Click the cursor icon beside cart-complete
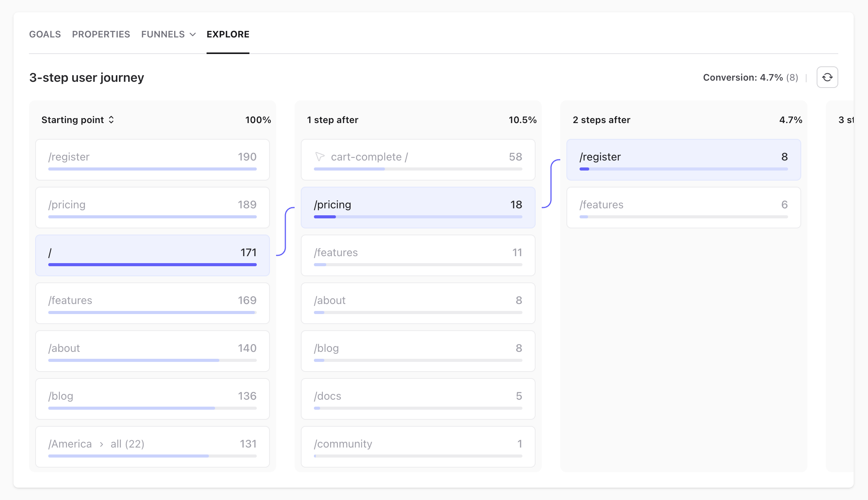Viewport: 868px width, 500px height. [320, 157]
